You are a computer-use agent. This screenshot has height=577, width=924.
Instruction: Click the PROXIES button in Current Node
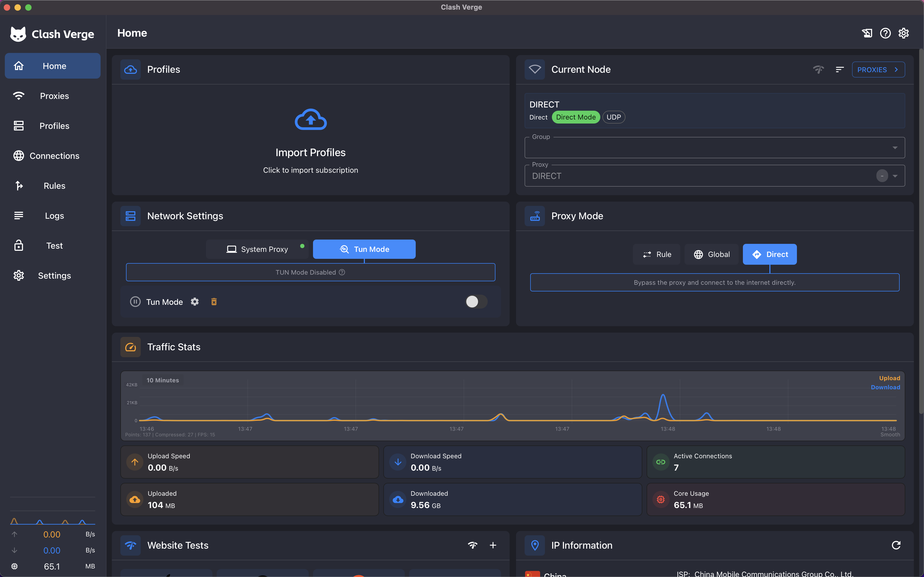pyautogui.click(x=878, y=70)
